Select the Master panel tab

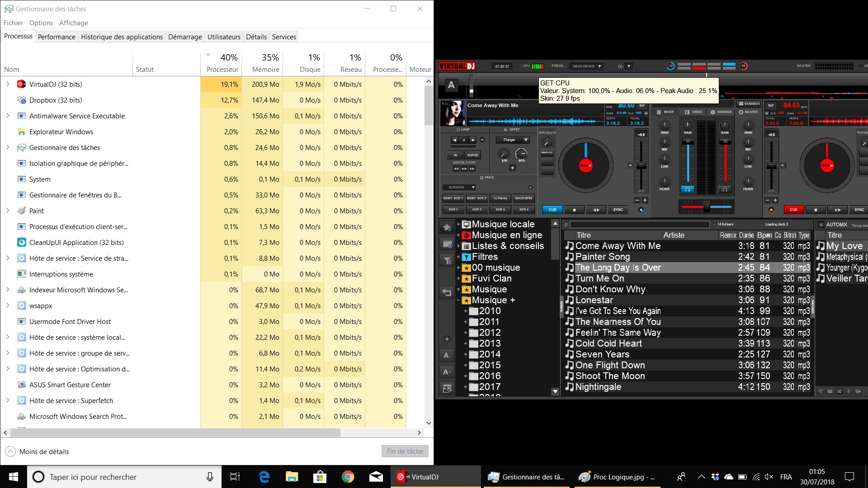pyautogui.click(x=749, y=112)
